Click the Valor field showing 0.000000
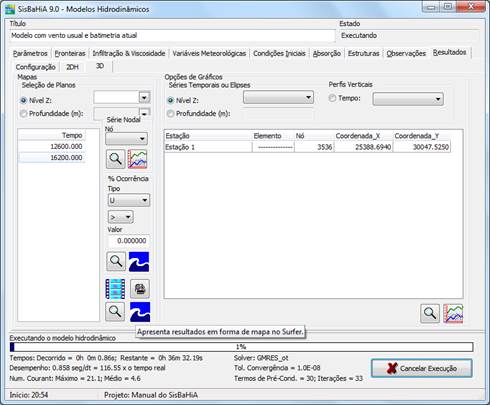 pyautogui.click(x=128, y=241)
